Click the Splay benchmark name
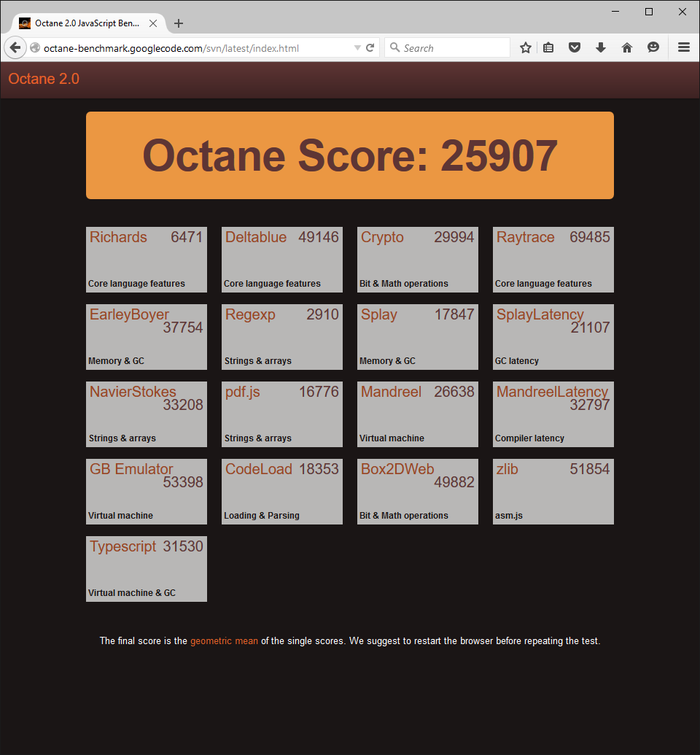The image size is (700, 755). (379, 315)
